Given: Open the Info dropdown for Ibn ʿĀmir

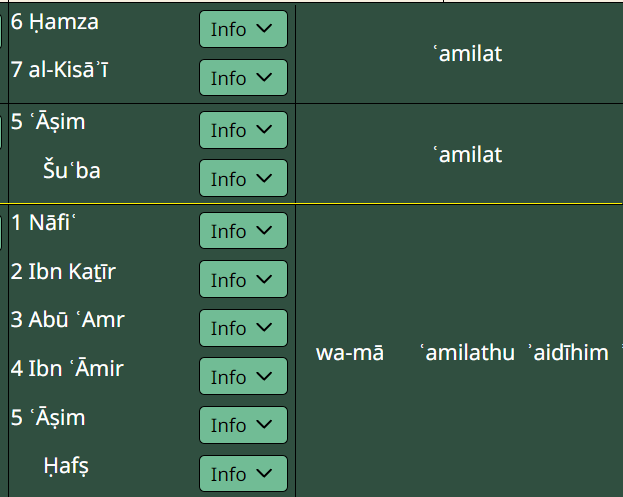Looking at the screenshot, I should (243, 377).
